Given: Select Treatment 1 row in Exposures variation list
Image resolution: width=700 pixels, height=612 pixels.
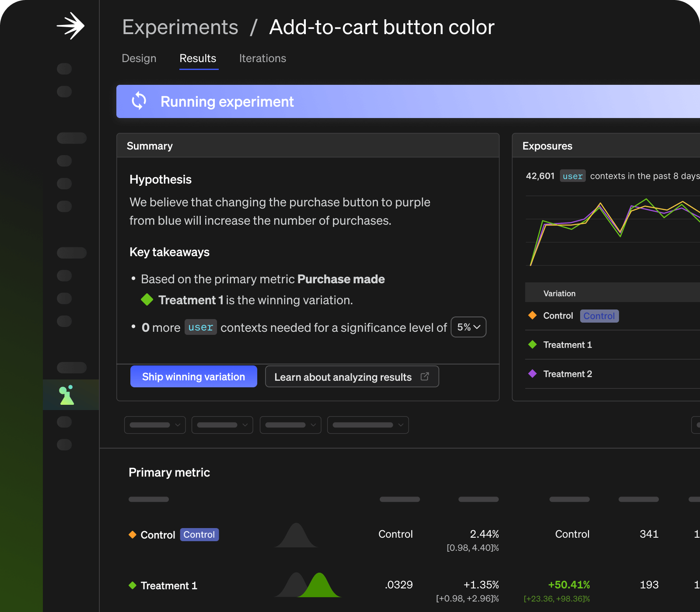Looking at the screenshot, I should [x=612, y=344].
